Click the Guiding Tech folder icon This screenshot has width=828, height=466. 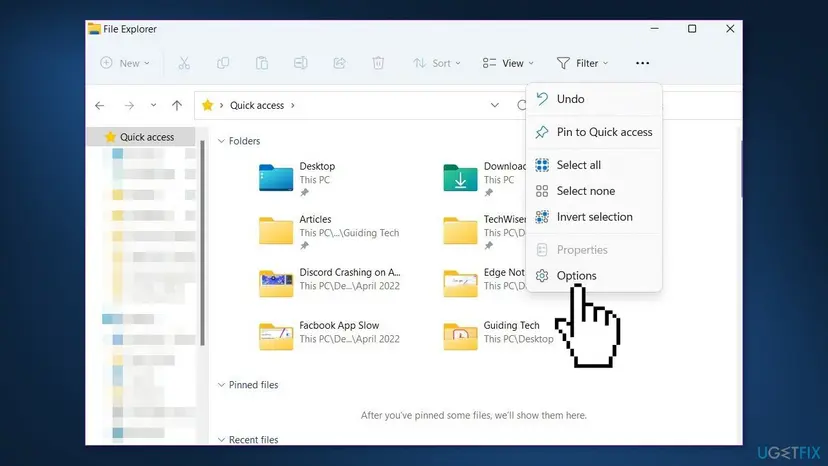pyautogui.click(x=460, y=337)
